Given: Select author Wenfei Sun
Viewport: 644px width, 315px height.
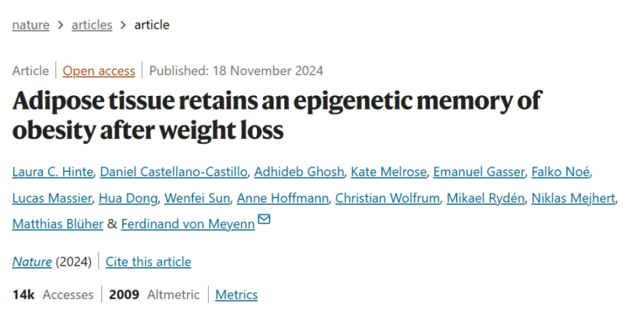Looking at the screenshot, I should click(197, 198).
